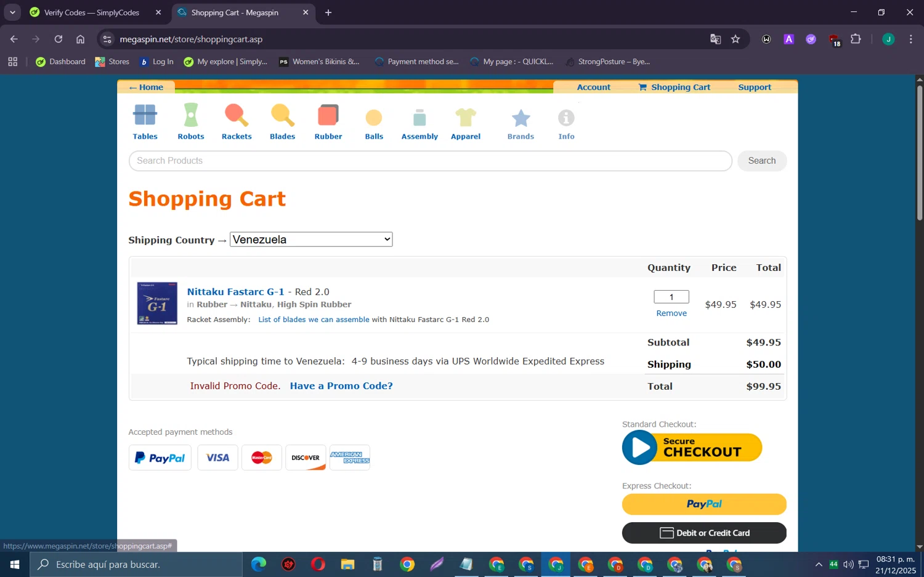Open the Payment method bookmark
The image size is (924, 577).
[416, 62]
